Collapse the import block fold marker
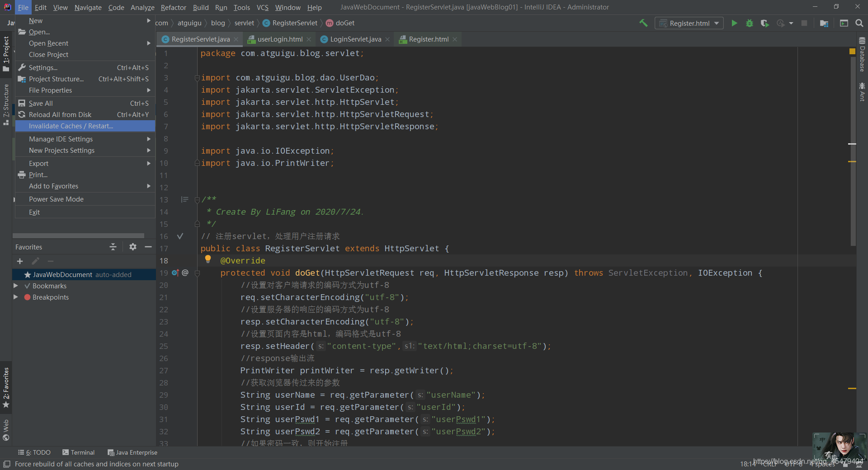The height and width of the screenshot is (470, 868). [x=197, y=78]
